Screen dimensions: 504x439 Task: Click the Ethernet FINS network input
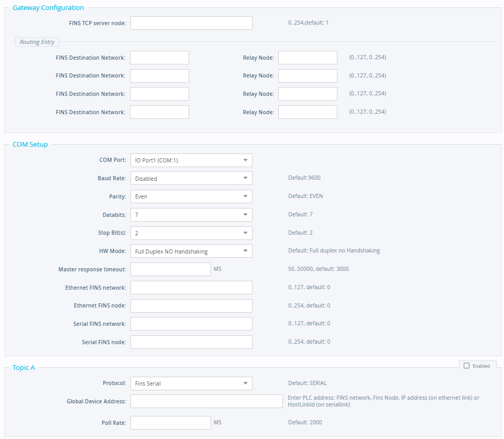click(x=191, y=287)
